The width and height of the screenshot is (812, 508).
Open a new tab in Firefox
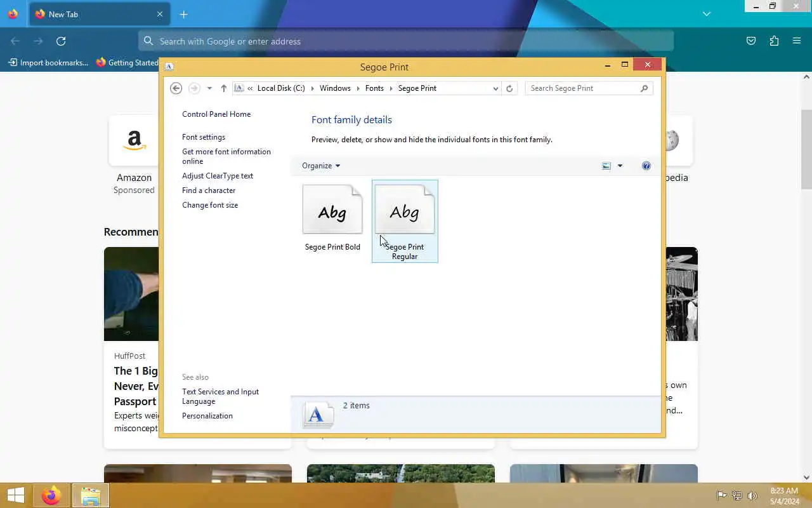(x=183, y=14)
